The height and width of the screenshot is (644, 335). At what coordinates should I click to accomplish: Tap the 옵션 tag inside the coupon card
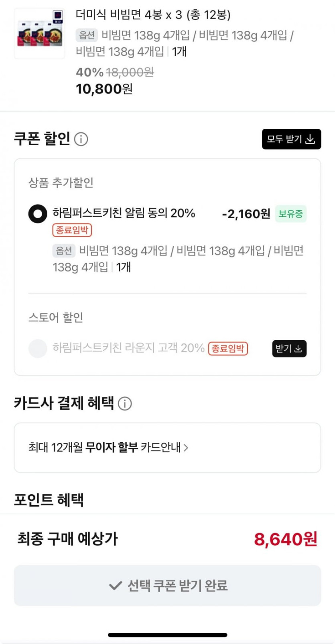point(64,251)
